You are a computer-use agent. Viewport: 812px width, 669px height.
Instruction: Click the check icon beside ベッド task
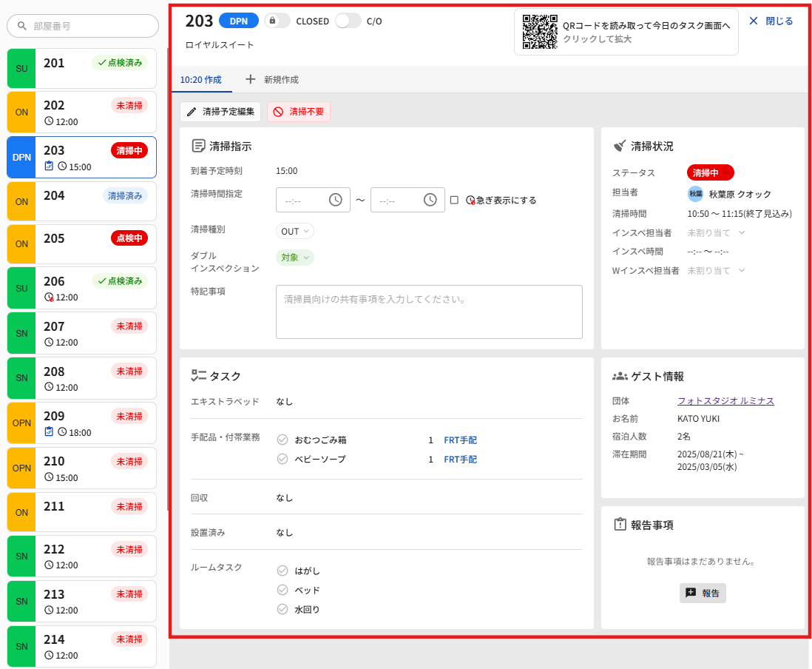point(282,590)
